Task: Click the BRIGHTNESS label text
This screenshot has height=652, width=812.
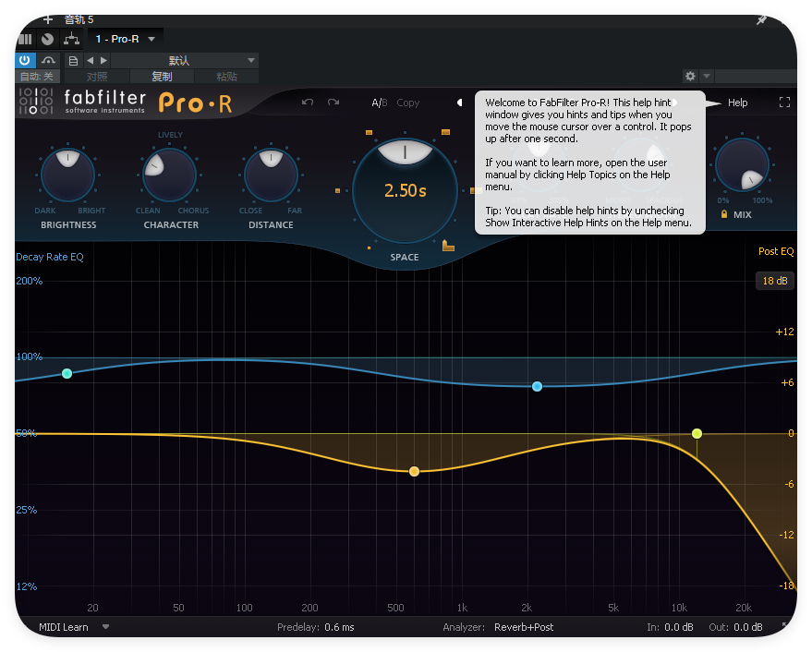Action: click(x=68, y=224)
